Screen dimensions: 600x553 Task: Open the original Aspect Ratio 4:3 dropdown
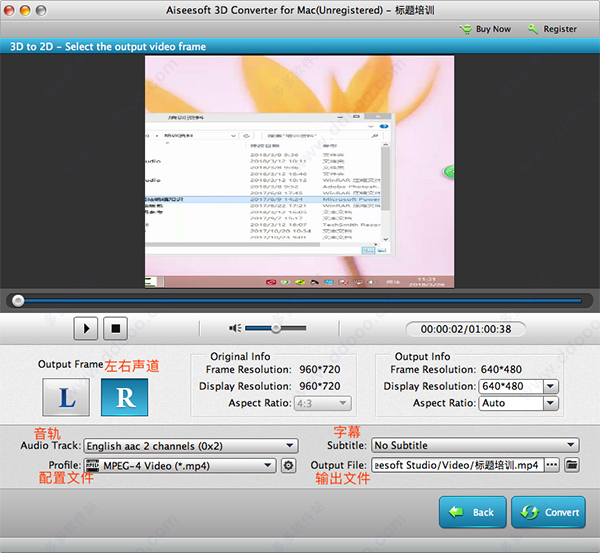[x=323, y=403]
